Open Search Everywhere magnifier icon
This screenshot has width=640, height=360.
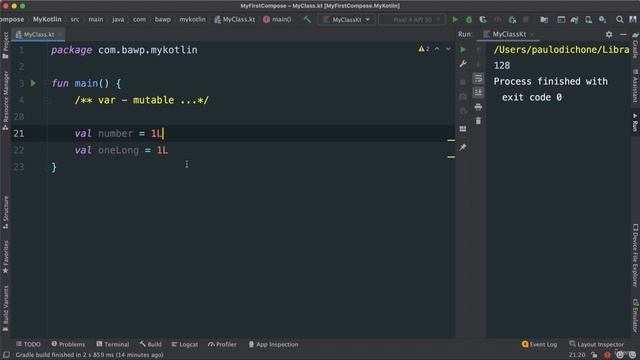[620, 19]
